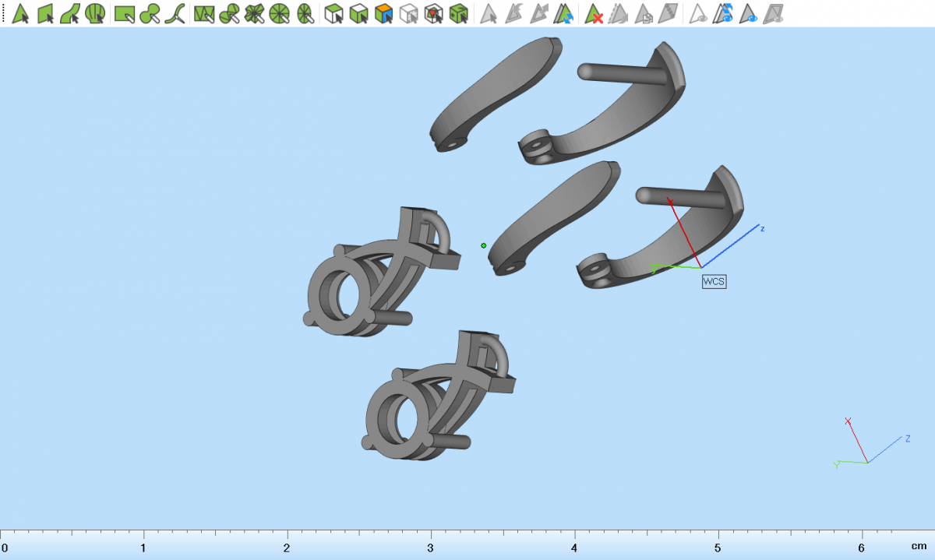Image resolution: width=935 pixels, height=560 pixels.
Task: Click the green triangle with red X
Action: pos(595,13)
